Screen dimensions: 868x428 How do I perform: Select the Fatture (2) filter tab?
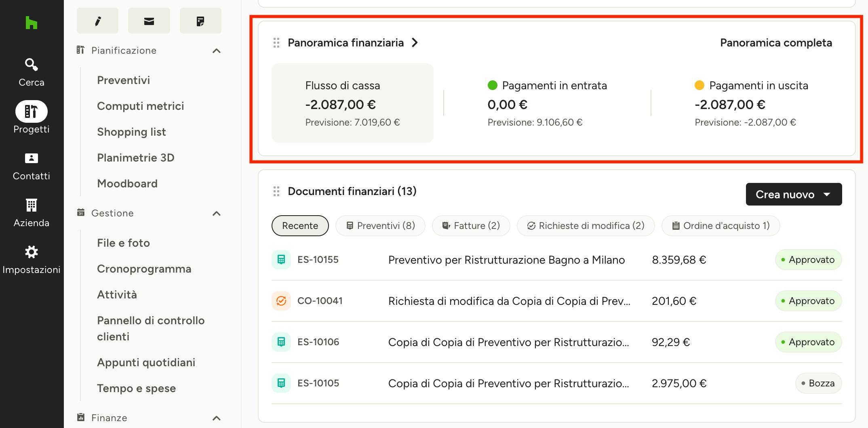point(471,226)
